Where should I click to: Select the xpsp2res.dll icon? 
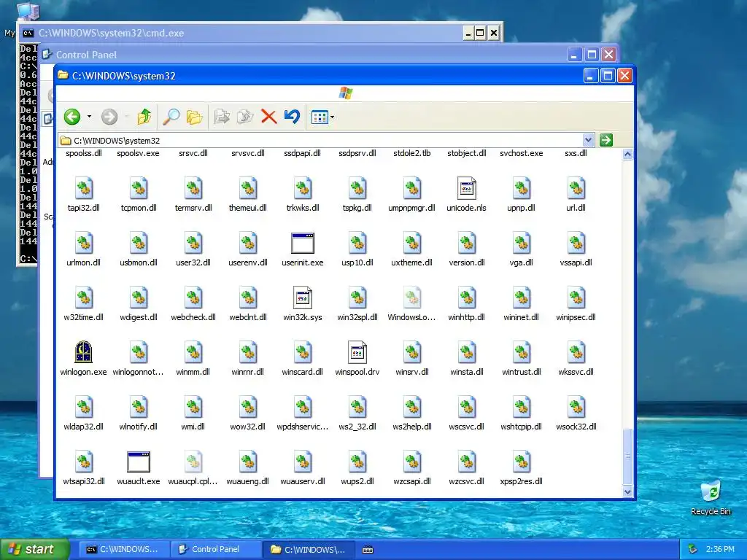(x=522, y=462)
